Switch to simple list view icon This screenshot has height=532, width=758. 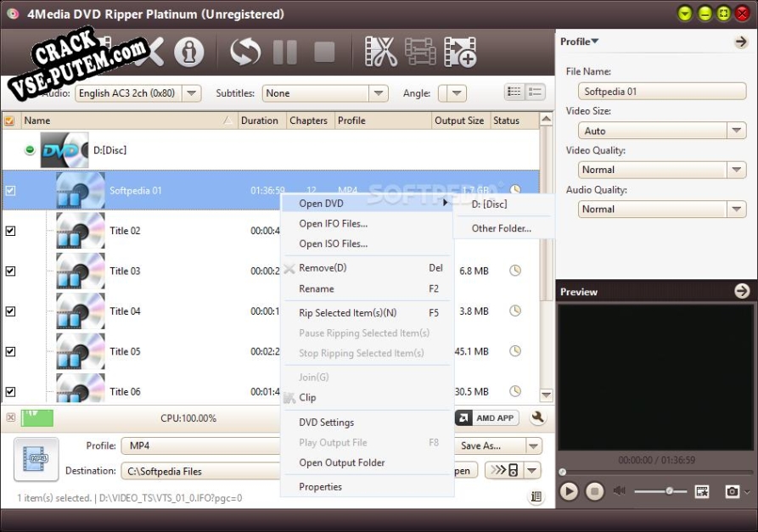535,92
